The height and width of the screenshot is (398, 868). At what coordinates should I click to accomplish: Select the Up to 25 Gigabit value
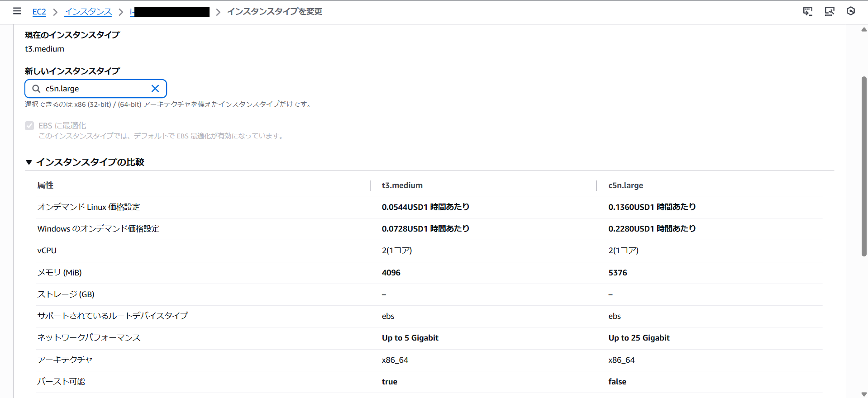(x=639, y=338)
